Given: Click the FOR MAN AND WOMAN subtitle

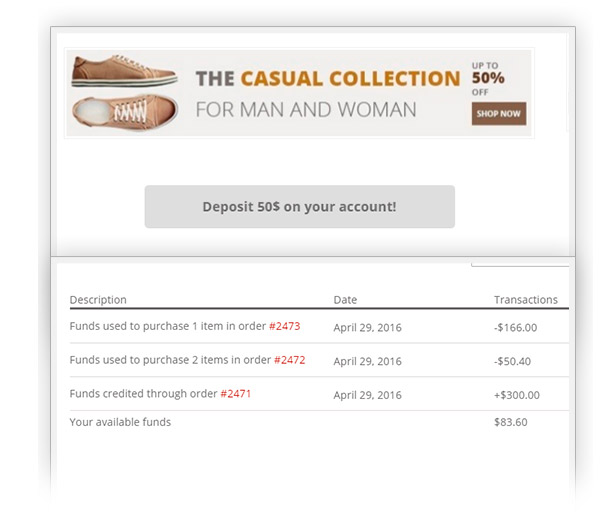Looking at the screenshot, I should click(305, 109).
